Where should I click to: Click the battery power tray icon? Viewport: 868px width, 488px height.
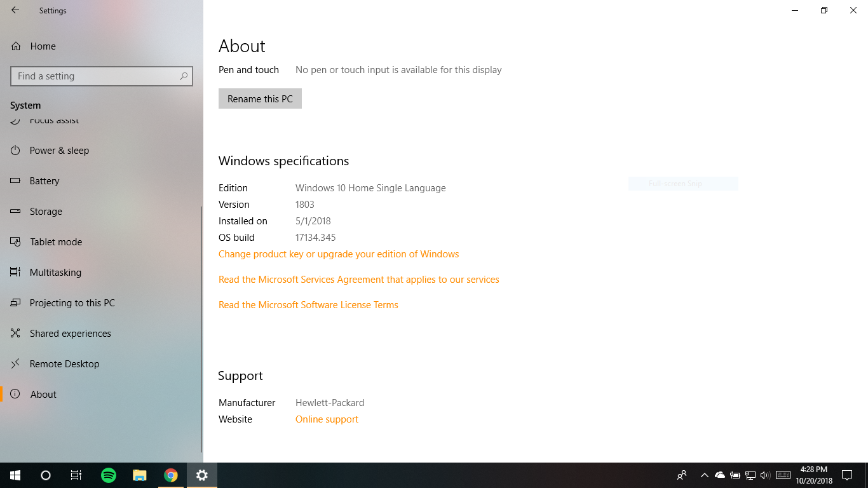[735, 475]
